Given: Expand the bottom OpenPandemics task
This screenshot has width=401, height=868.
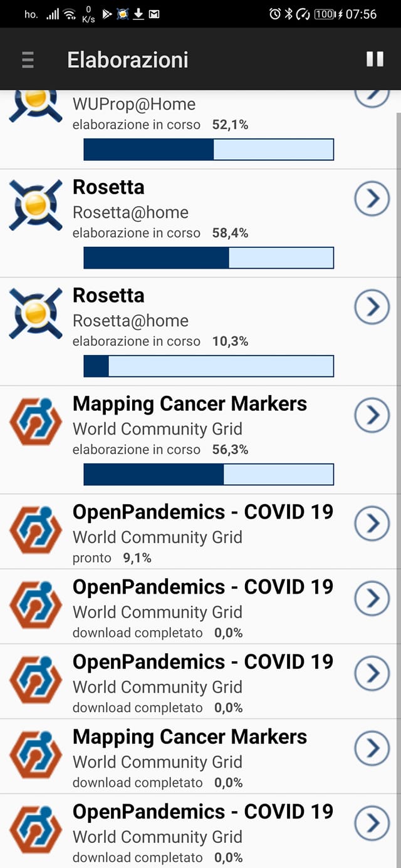Looking at the screenshot, I should tap(372, 824).
